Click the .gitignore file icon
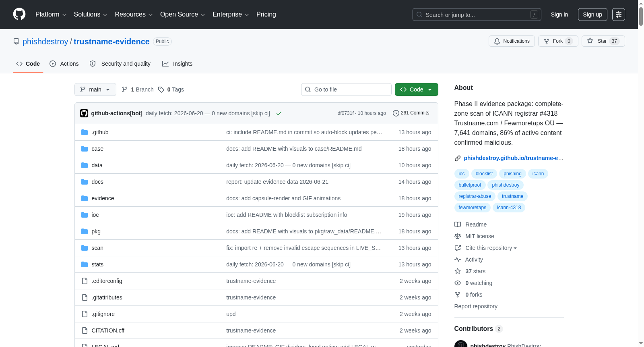 [x=85, y=314]
